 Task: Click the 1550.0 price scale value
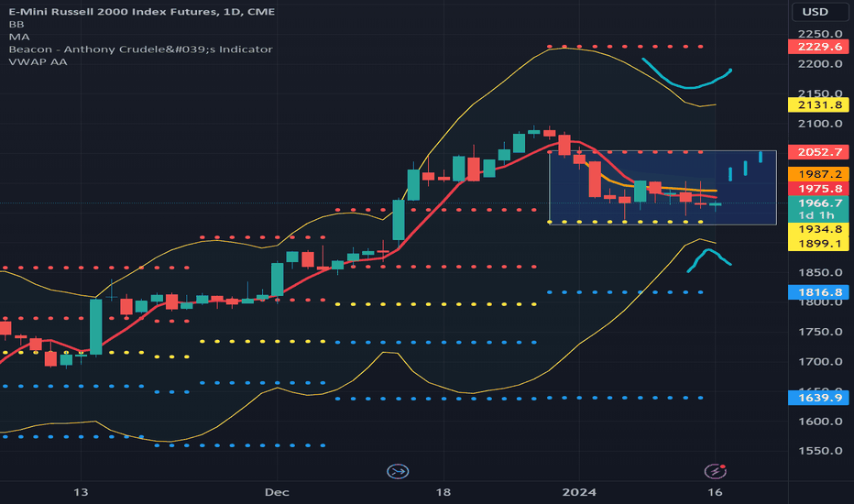pos(820,451)
